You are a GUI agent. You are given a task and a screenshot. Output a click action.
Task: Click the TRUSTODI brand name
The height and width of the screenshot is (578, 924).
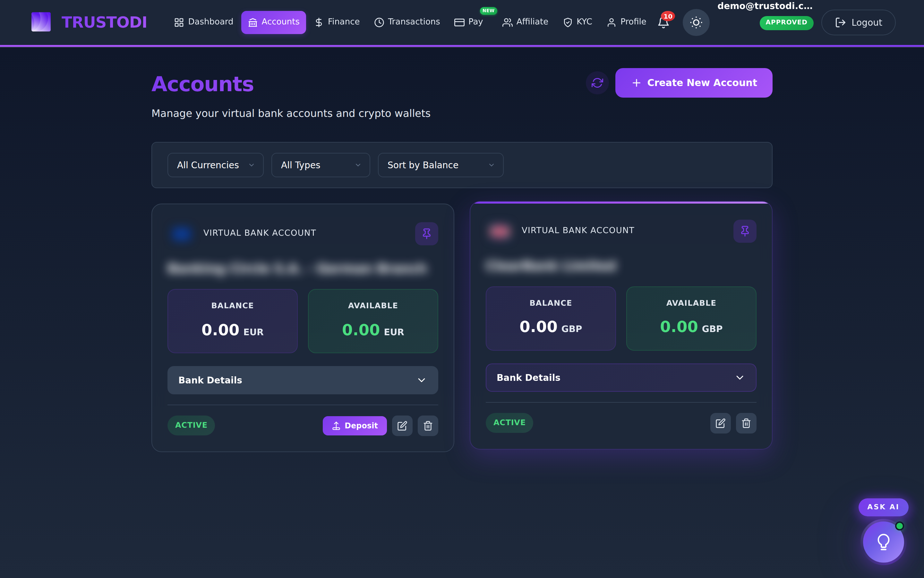pos(104,22)
